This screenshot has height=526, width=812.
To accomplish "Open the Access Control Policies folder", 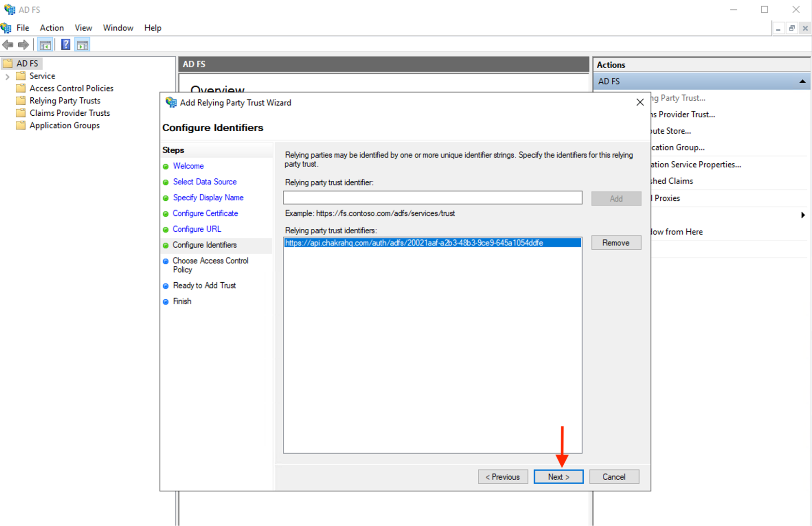I will 71,88.
